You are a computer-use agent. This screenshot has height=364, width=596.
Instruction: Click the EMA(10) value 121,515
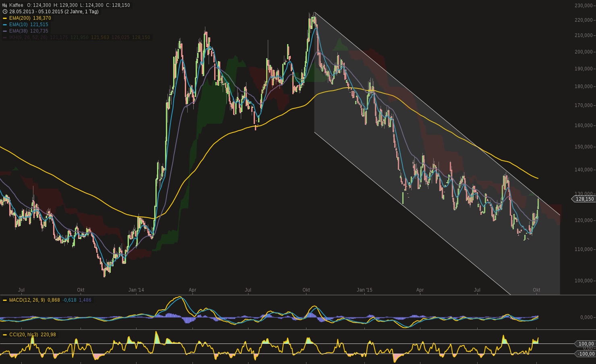tap(39, 25)
